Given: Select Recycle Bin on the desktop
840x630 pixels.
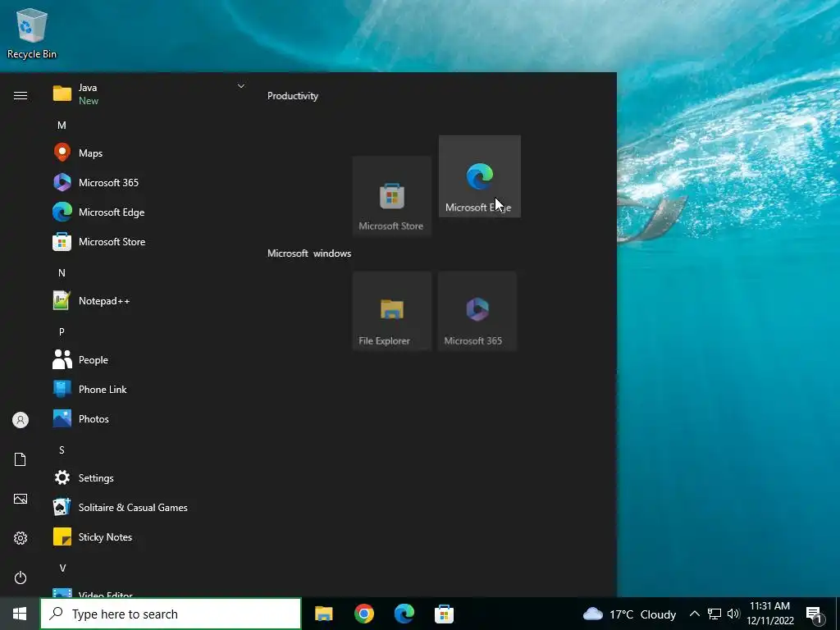Looking at the screenshot, I should 32,33.
